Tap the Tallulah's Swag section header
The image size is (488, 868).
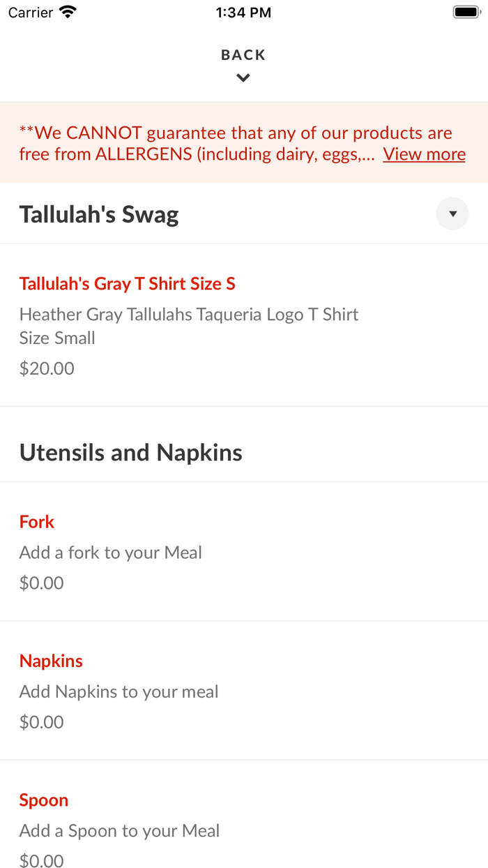pos(98,214)
